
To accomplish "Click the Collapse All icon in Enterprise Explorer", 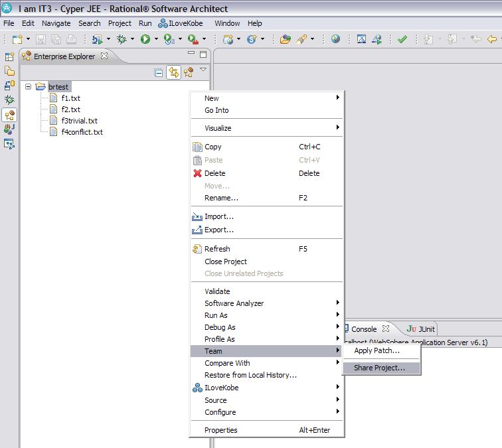I will 159,72.
